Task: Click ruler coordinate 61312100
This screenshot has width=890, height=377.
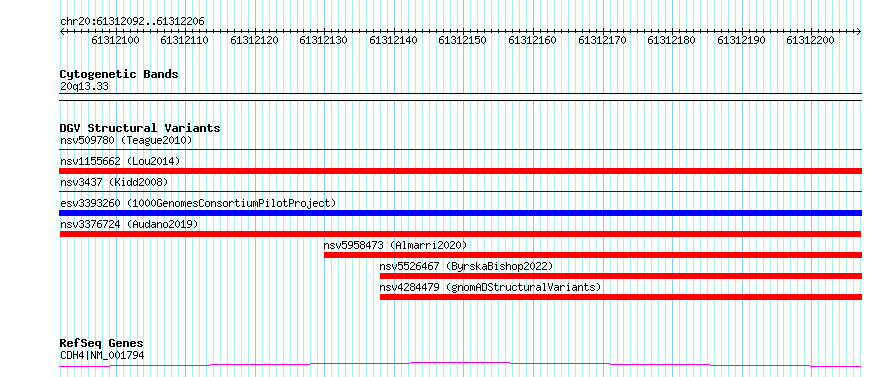Action: tap(115, 40)
